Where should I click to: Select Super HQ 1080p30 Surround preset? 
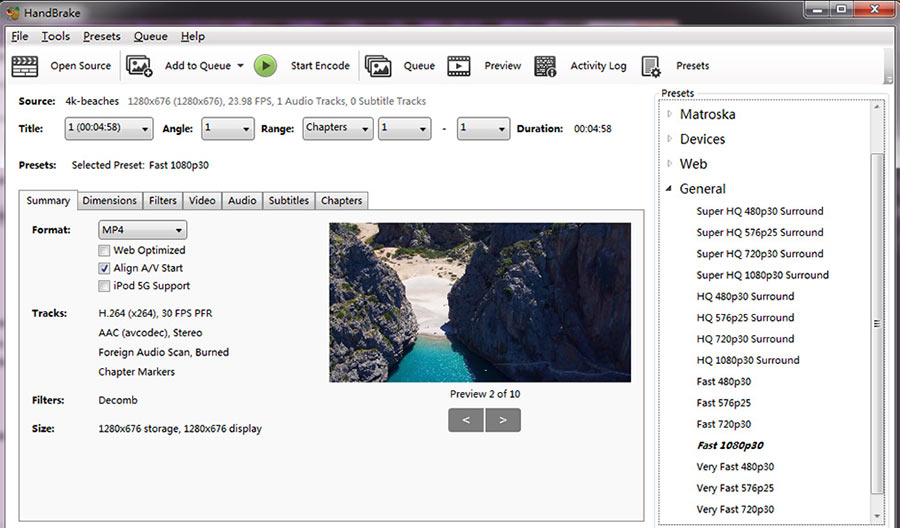point(763,275)
